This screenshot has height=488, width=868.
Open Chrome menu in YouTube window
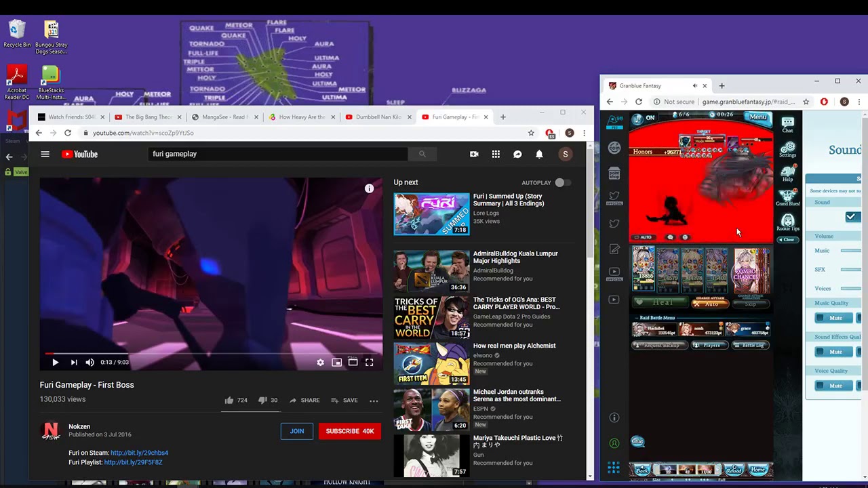(x=584, y=133)
